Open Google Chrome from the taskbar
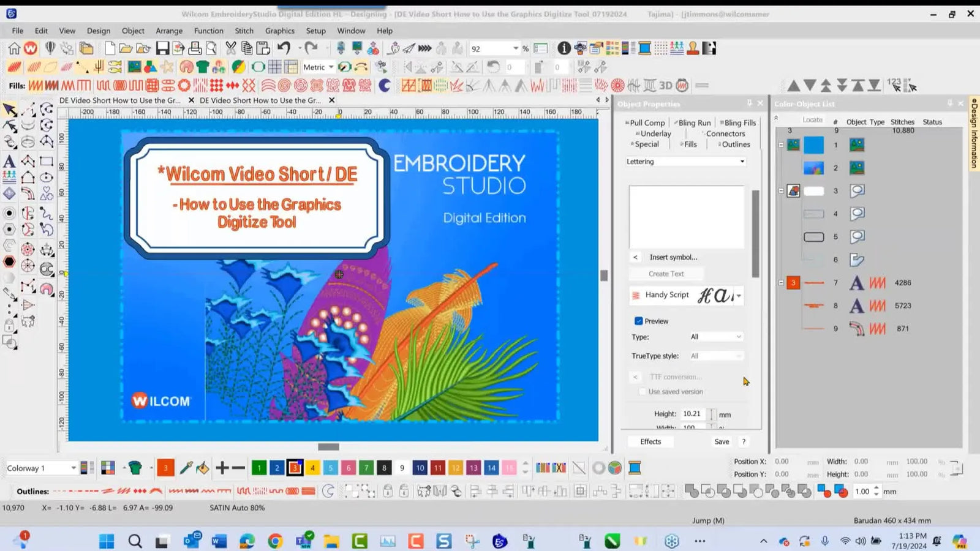Image resolution: width=980 pixels, height=551 pixels. click(x=274, y=541)
